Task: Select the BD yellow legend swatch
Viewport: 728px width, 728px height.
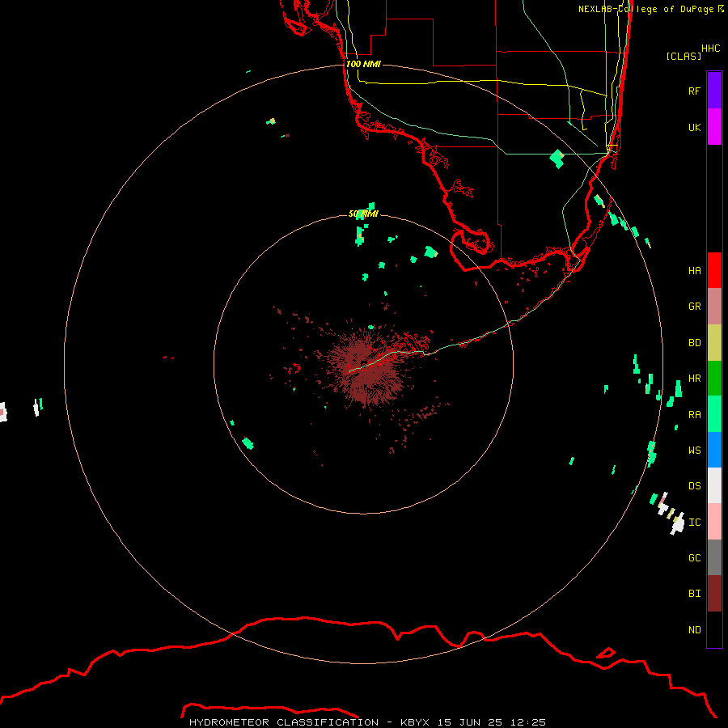Action: 714,343
